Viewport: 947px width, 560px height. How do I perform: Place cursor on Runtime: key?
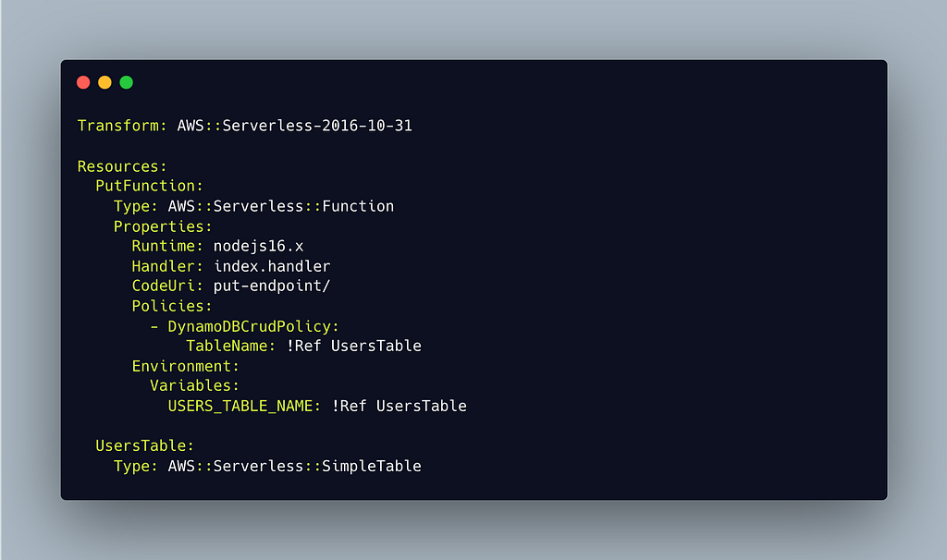click(167, 246)
